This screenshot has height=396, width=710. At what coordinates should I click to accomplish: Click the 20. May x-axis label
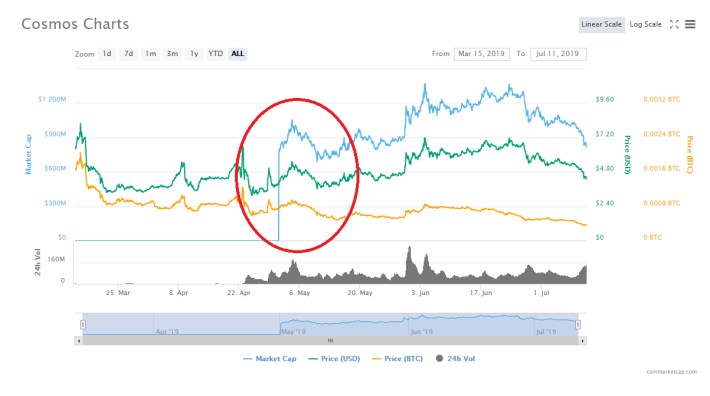360,293
